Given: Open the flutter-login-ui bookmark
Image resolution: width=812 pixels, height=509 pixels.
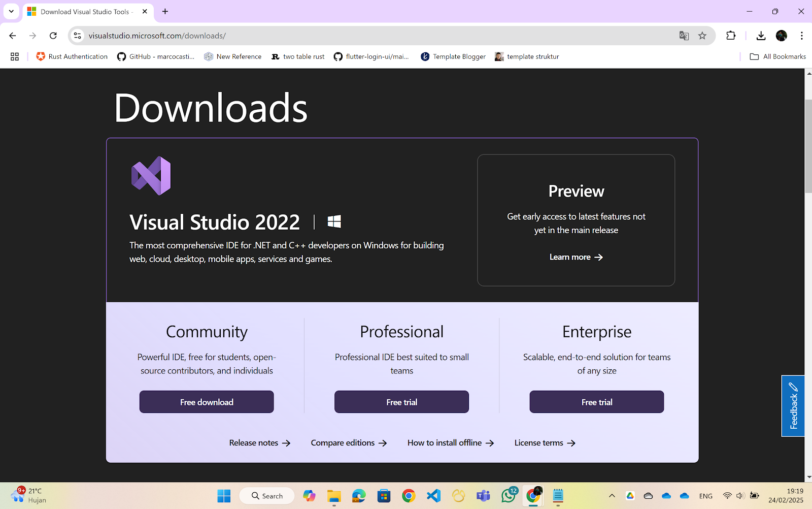Looking at the screenshot, I should tap(371, 56).
